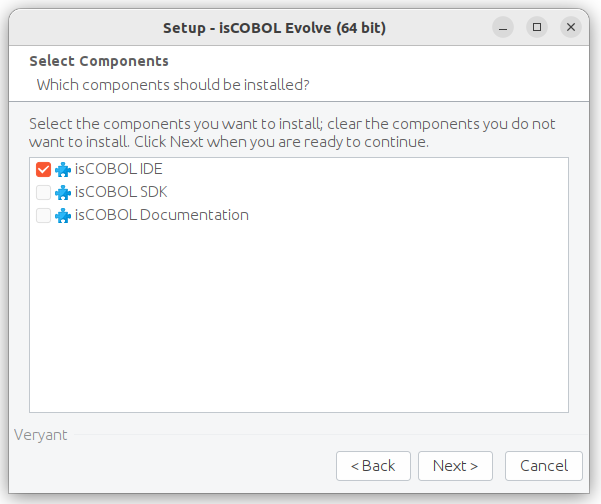Continue setup with the Next > button
Viewport: 601px width, 504px height.
(455, 466)
